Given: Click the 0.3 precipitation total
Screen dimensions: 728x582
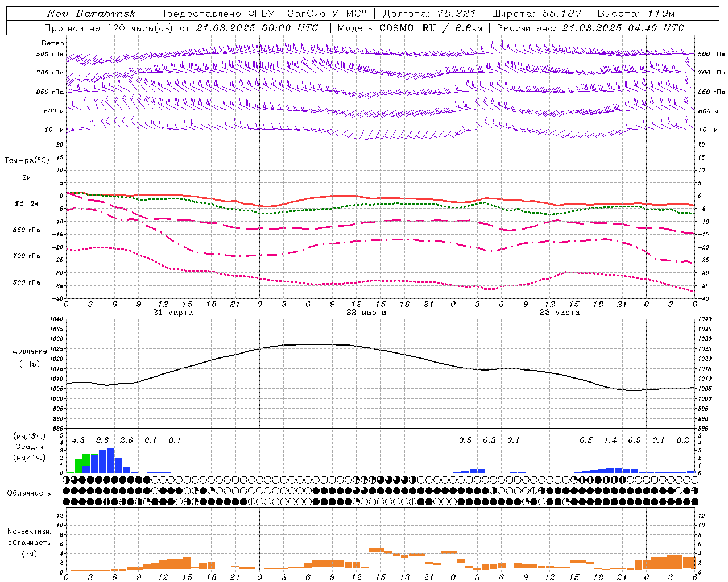Looking at the screenshot, I should tap(489, 440).
